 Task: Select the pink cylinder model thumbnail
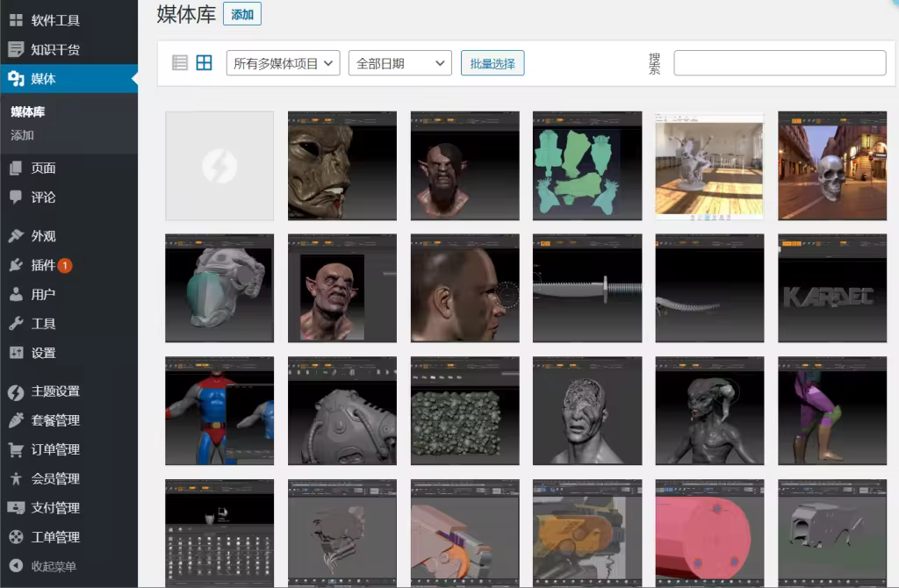pos(709,533)
